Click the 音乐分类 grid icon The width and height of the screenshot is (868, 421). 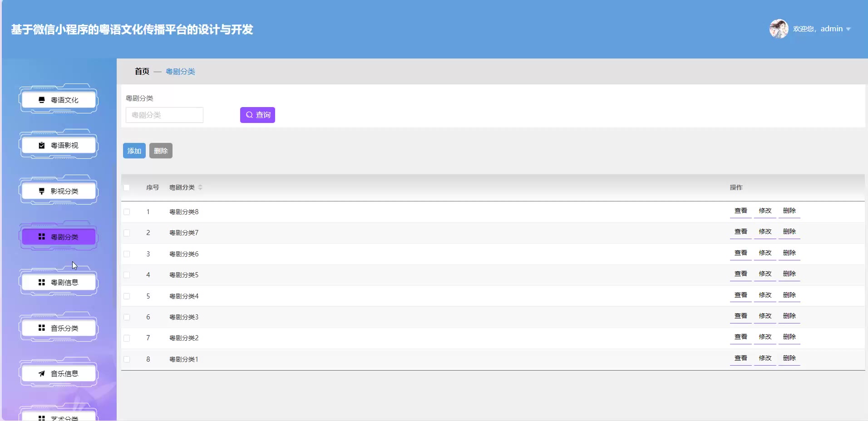pyautogui.click(x=42, y=328)
